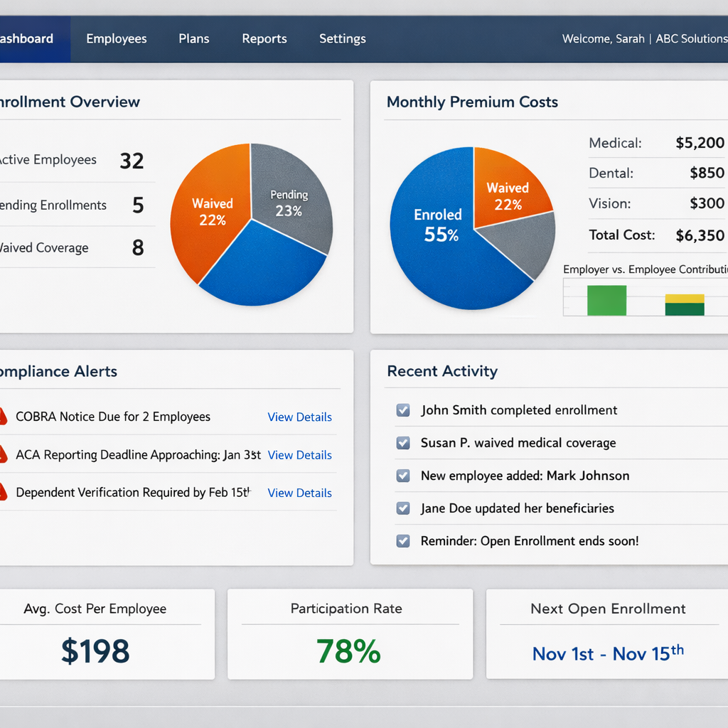This screenshot has height=728, width=728.
Task: Expand the Monthly Premium Costs section
Action: [x=471, y=102]
